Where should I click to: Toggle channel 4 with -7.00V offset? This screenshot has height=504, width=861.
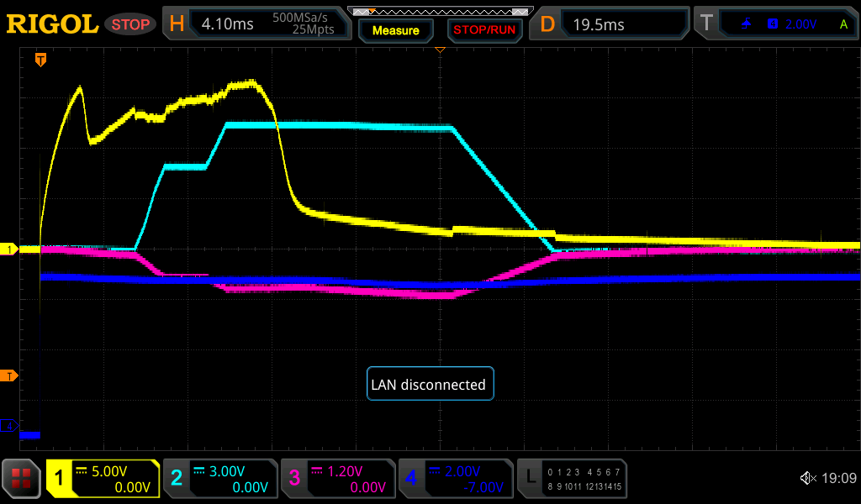coord(455,479)
